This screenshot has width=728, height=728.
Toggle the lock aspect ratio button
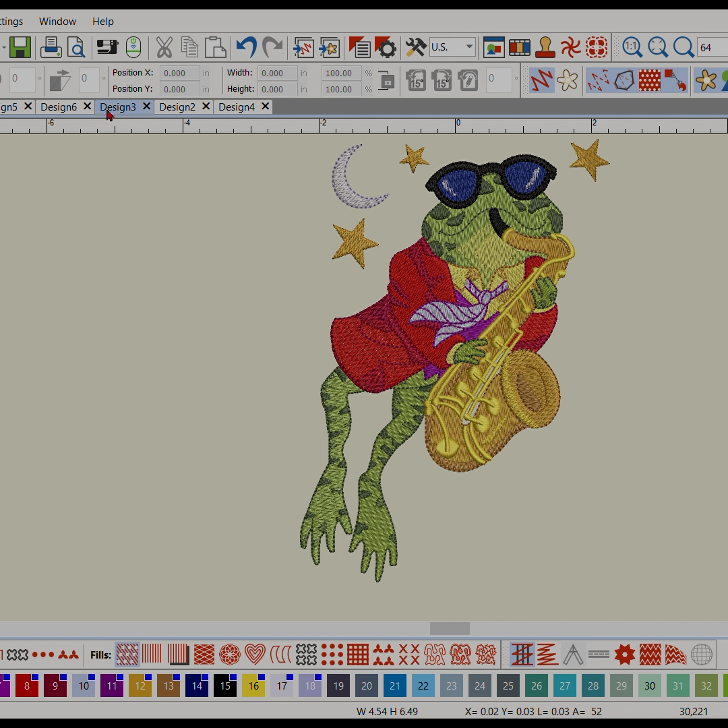pyautogui.click(x=387, y=80)
